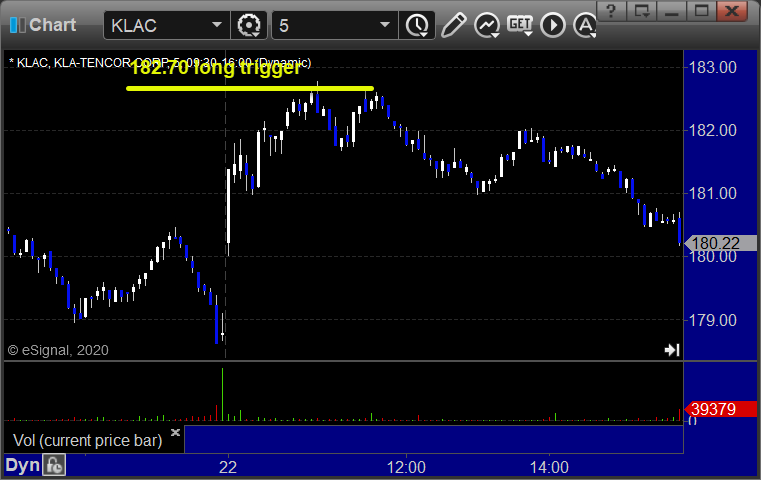The height and width of the screenshot is (480, 761).
Task: Open the interval 5 dropdown arrow
Action: (385, 25)
